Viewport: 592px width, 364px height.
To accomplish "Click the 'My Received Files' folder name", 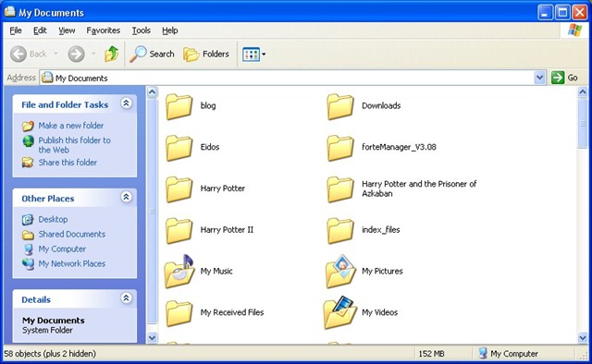I will click(x=232, y=312).
